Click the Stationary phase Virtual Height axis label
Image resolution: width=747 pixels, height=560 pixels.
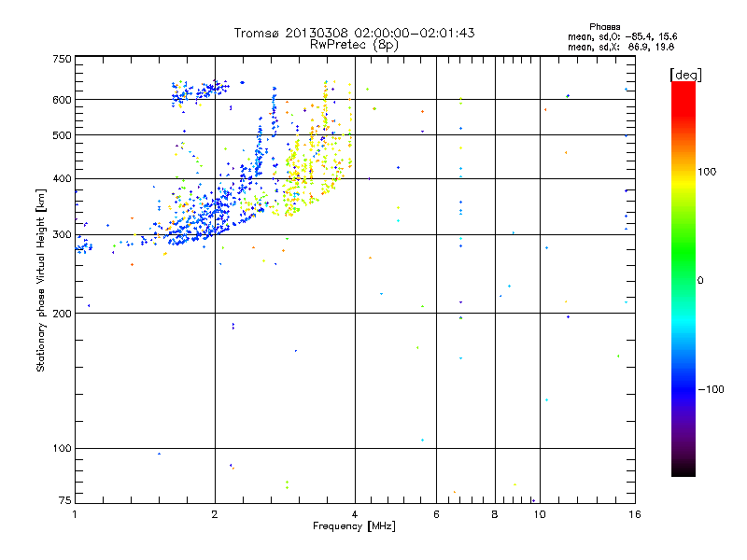click(41, 280)
